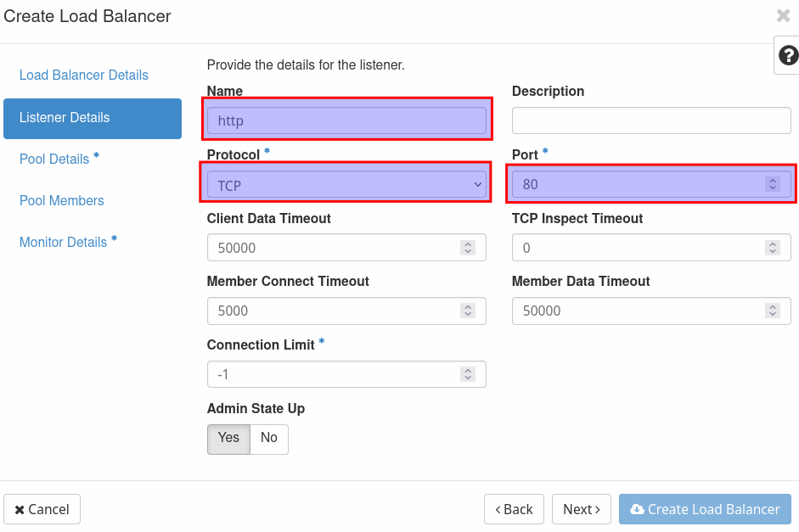Click the TCP Inspect Timeout spinner
Viewport: 799px width, 532px height.
772,248
